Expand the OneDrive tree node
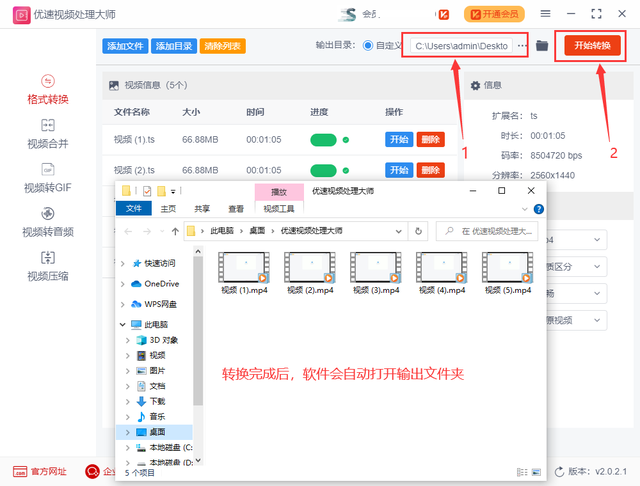640x486 pixels. coord(123,284)
